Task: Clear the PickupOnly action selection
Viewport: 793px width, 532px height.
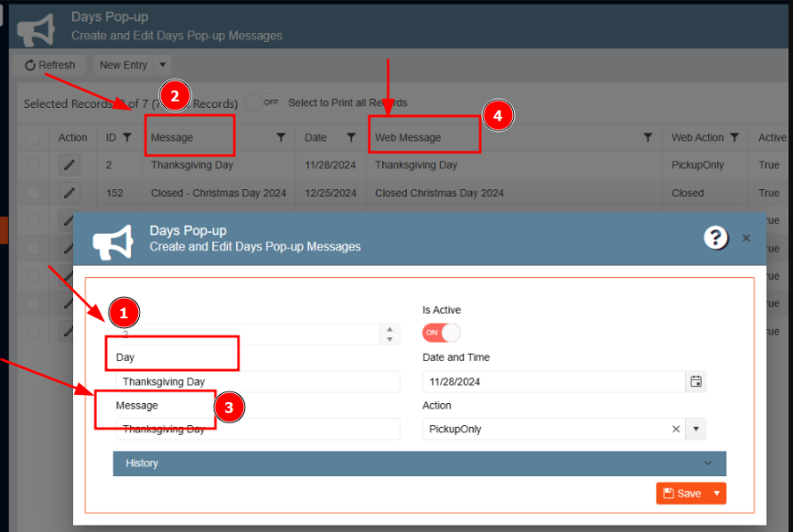Action: pos(676,429)
